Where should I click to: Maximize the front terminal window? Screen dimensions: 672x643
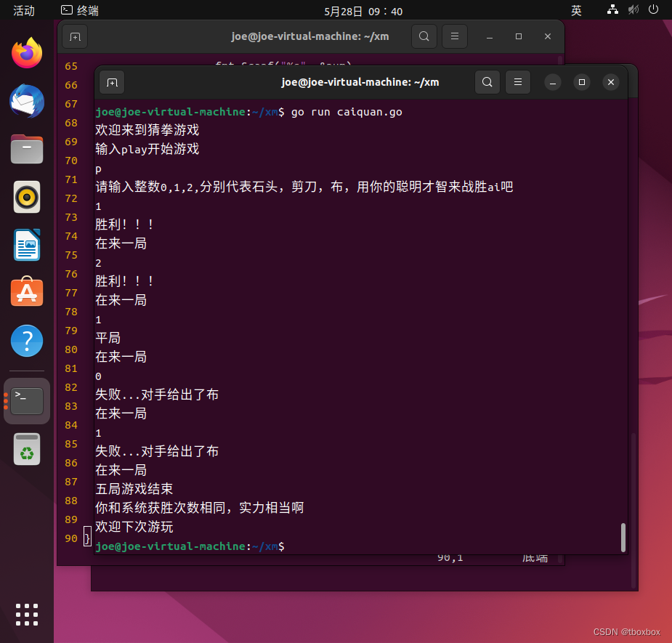coord(582,82)
